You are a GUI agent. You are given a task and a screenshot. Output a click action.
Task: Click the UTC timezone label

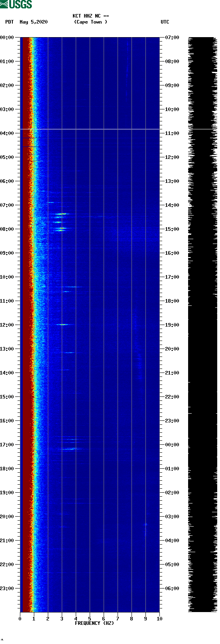click(165, 22)
